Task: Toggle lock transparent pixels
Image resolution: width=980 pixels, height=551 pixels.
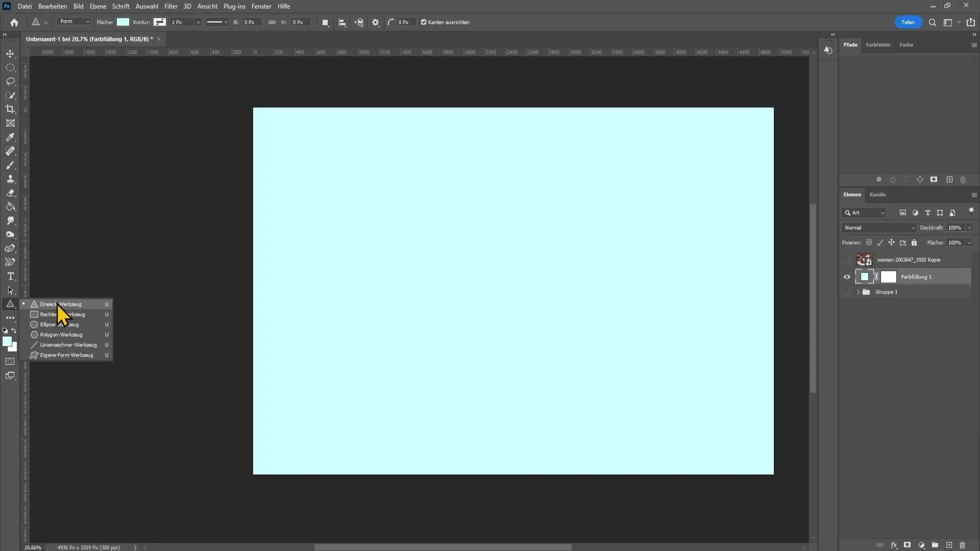Action: (x=869, y=243)
